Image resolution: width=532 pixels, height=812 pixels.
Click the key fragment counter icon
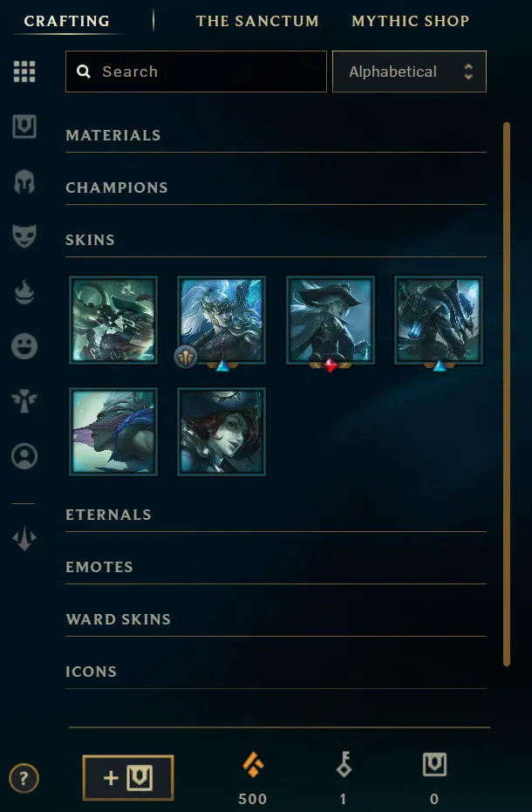pyautogui.click(x=344, y=765)
